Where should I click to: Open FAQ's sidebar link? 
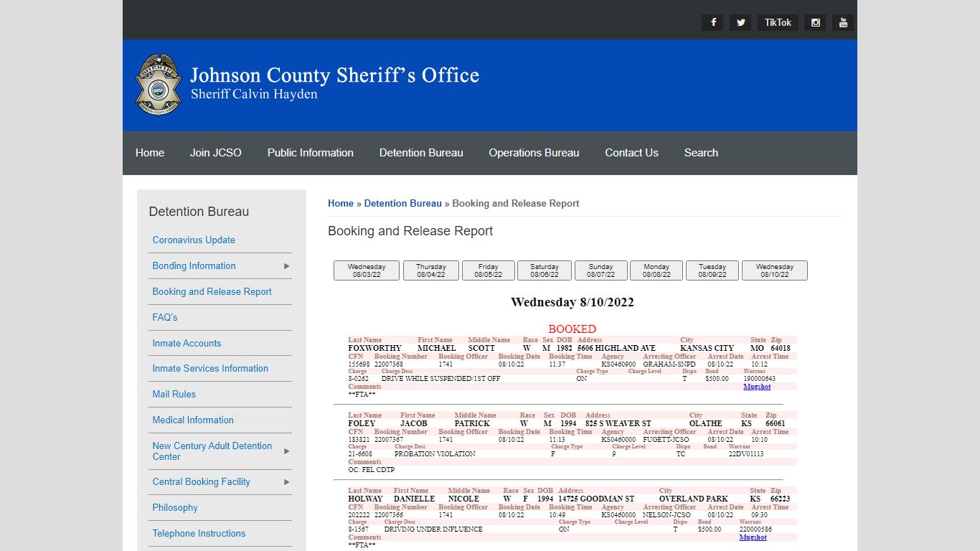[165, 317]
